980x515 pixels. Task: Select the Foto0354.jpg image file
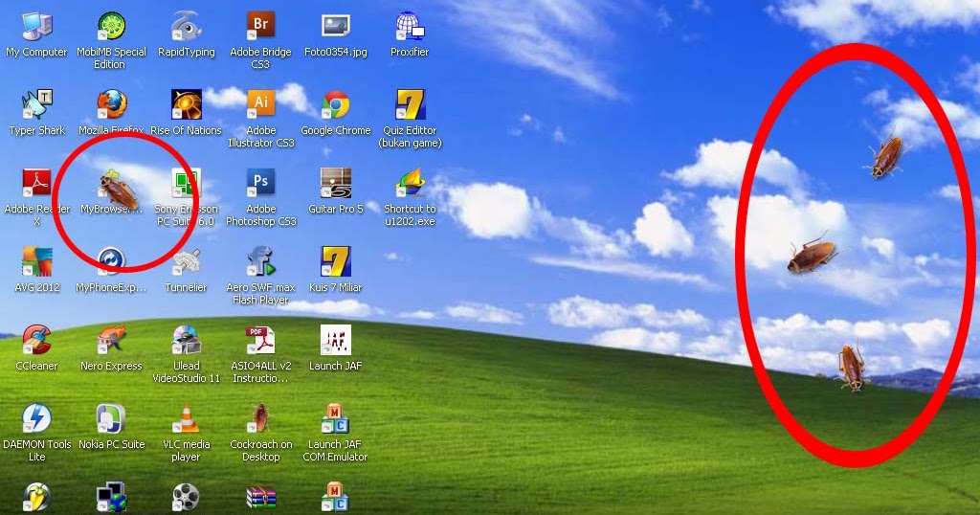(x=335, y=26)
